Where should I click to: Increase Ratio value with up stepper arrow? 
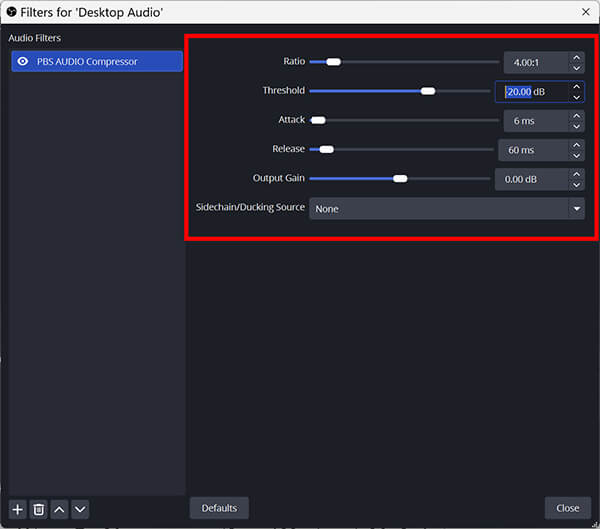click(x=577, y=57)
